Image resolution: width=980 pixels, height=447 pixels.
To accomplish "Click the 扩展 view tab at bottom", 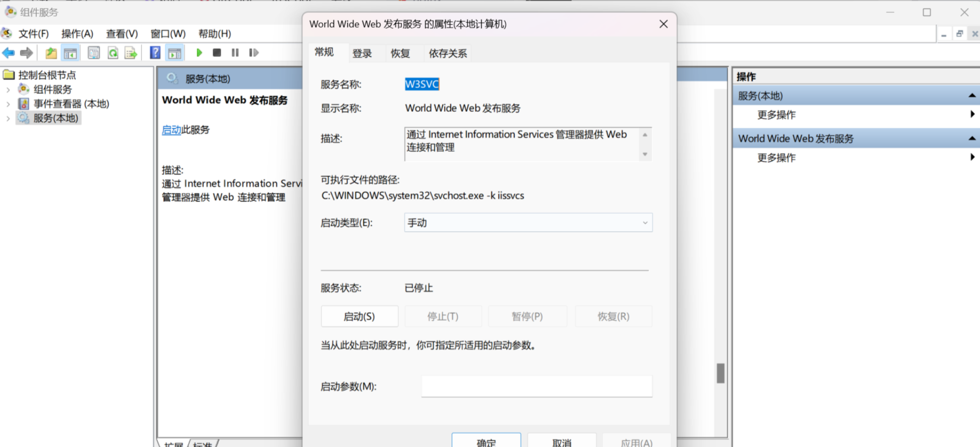I will [x=174, y=444].
